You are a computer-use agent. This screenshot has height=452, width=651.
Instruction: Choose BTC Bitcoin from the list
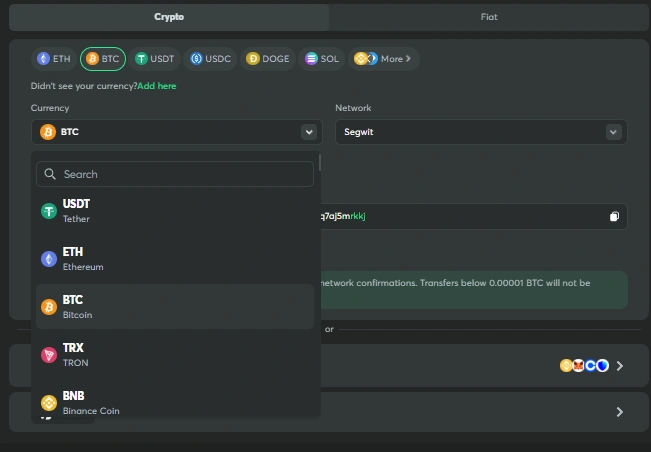click(x=175, y=307)
